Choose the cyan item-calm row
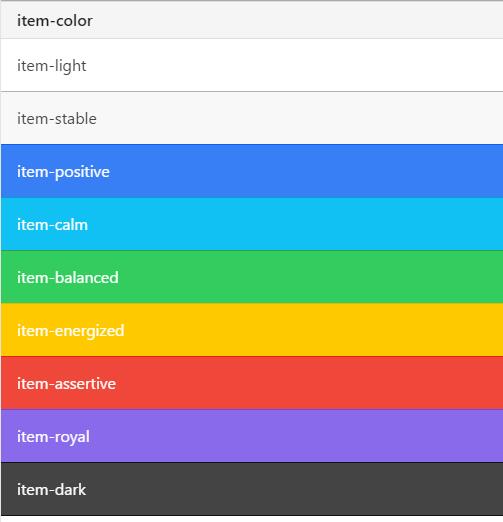The height and width of the screenshot is (522, 503). point(252,224)
